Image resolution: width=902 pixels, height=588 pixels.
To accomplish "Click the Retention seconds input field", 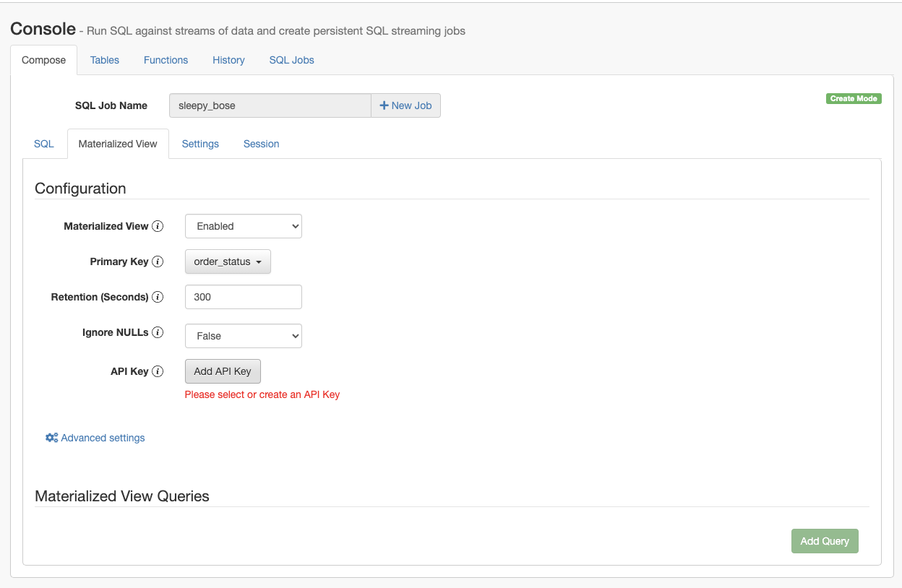I will (244, 297).
